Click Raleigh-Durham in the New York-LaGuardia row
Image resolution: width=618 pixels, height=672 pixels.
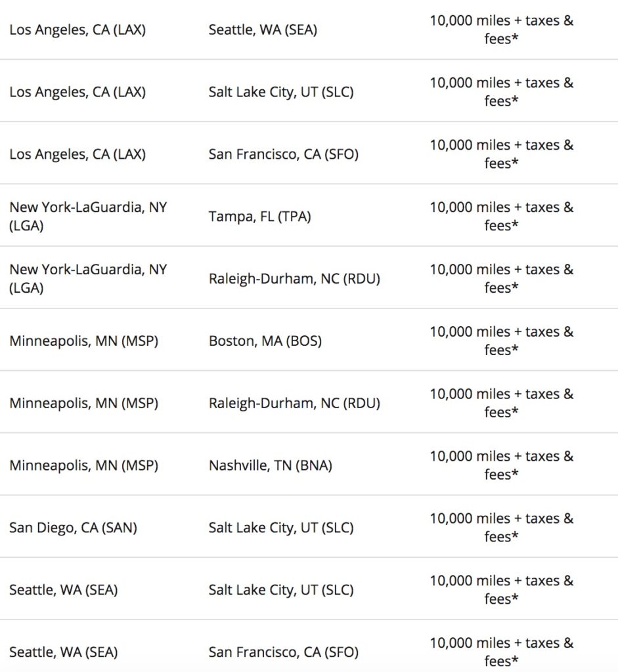pyautogui.click(x=294, y=279)
